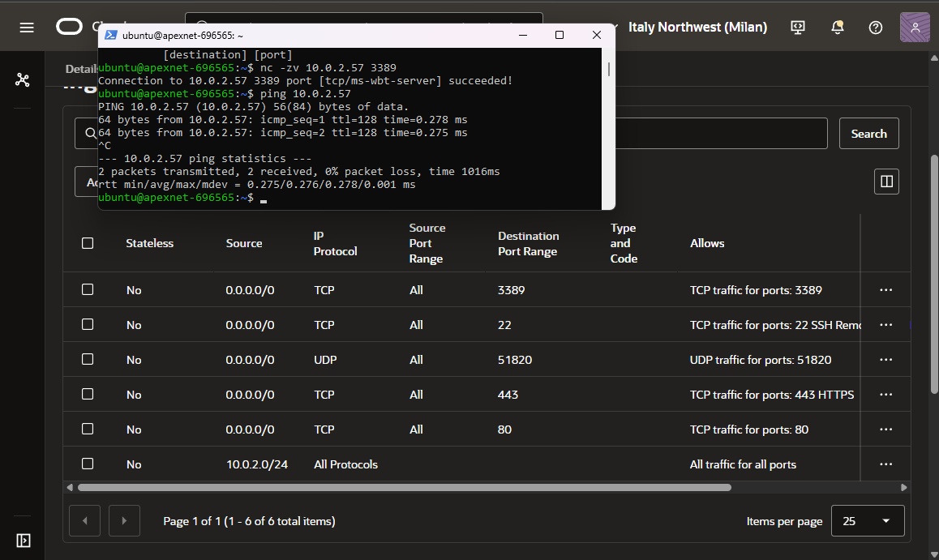Click the 10.0.2.0/24 source cell

(257, 464)
